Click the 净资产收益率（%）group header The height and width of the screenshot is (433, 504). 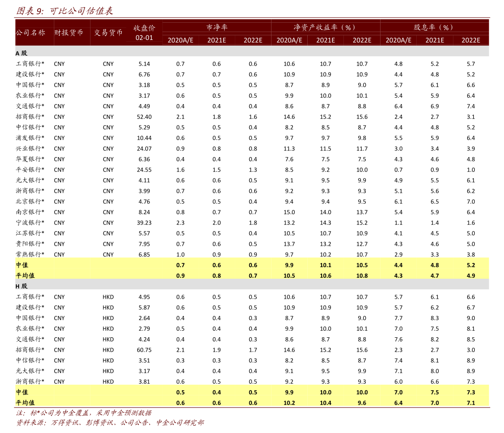[325, 27]
